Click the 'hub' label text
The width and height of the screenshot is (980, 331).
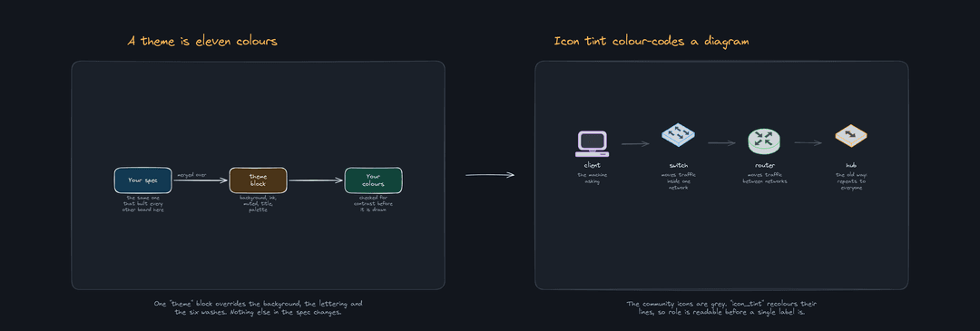(850, 165)
